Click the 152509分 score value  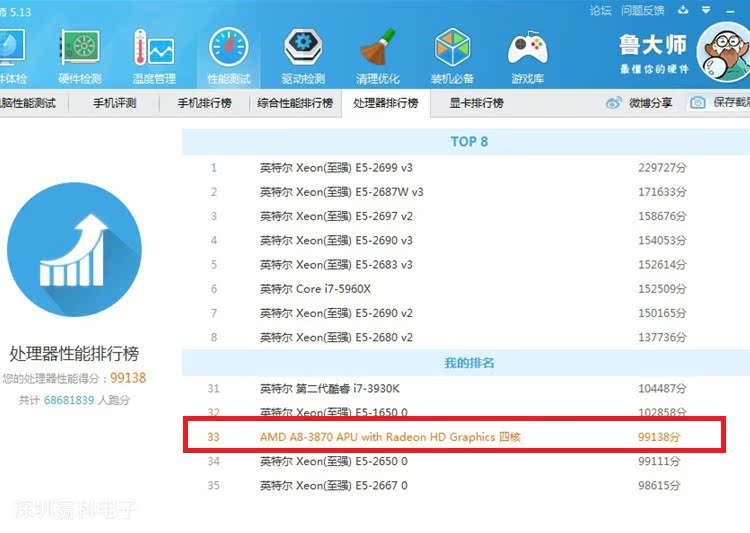click(662, 289)
